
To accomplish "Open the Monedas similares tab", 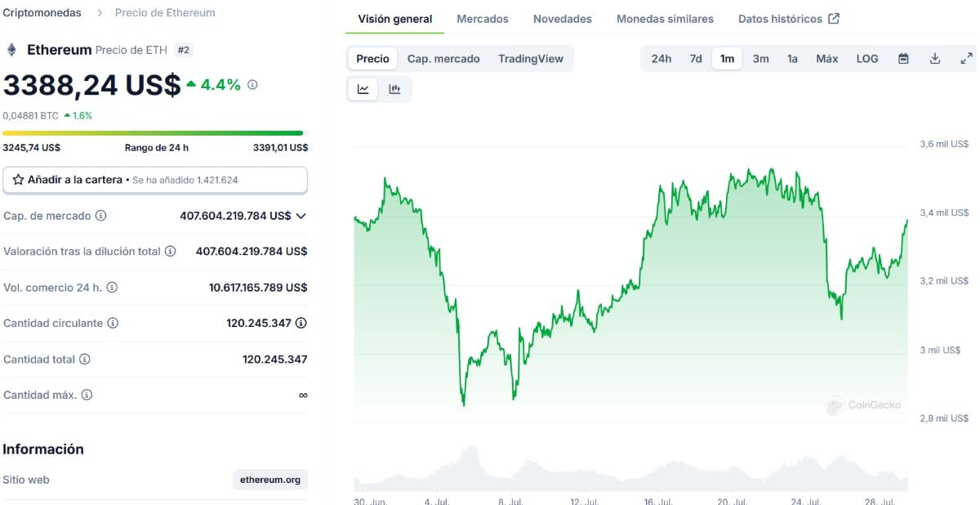I will (x=665, y=19).
